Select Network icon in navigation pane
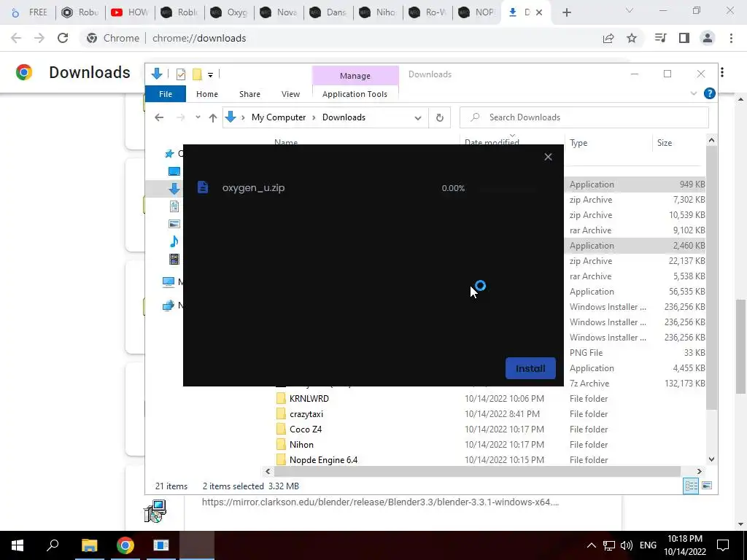 (x=169, y=306)
